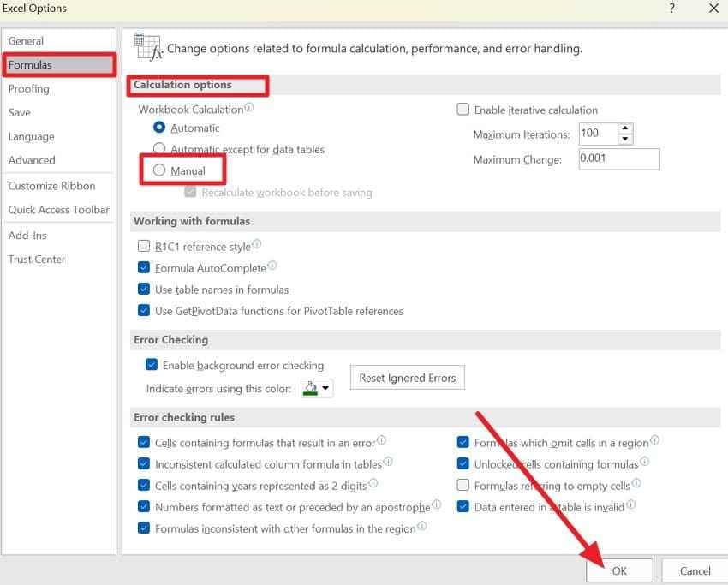The image size is (728, 585).
Task: Toggle Use table names in formulas
Action: 144,289
